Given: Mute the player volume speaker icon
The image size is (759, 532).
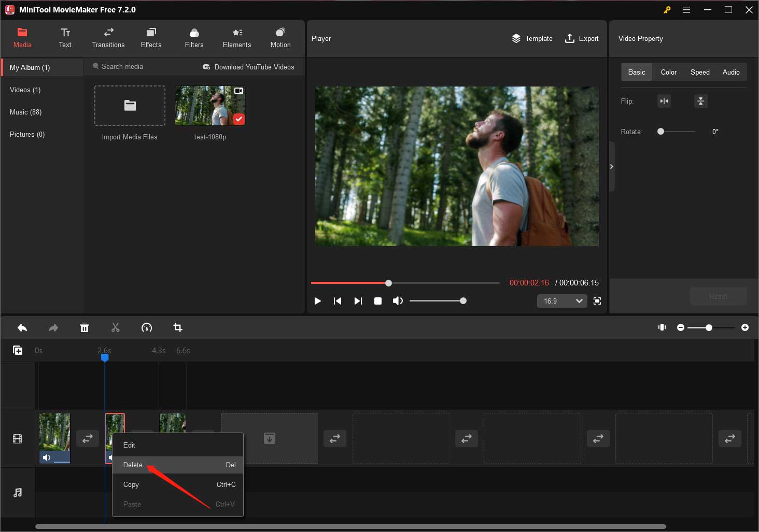Looking at the screenshot, I should [x=398, y=301].
